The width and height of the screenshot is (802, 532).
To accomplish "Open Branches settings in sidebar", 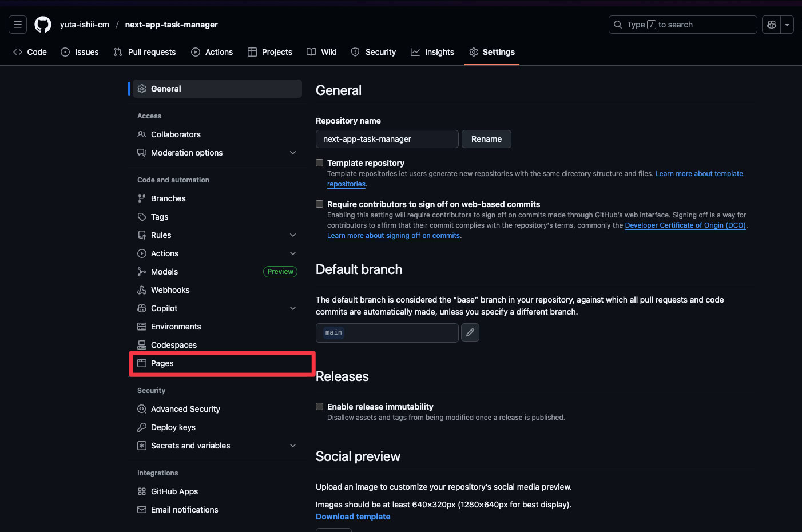I will click(x=168, y=198).
